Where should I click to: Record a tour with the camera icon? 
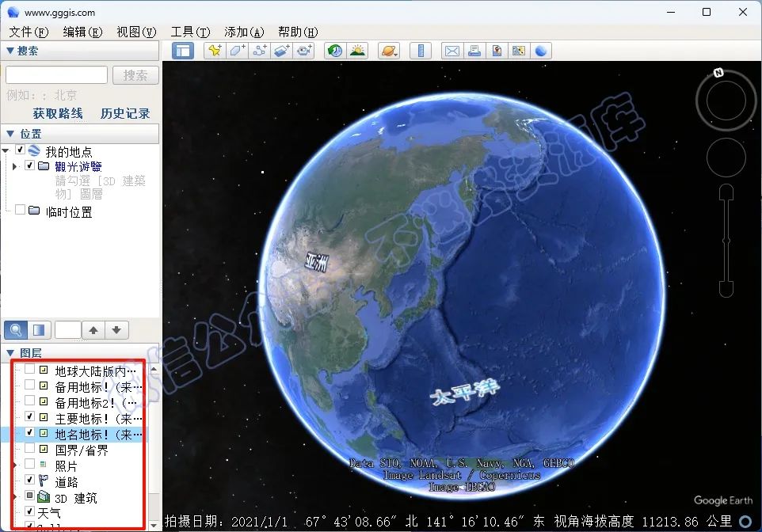click(304, 51)
